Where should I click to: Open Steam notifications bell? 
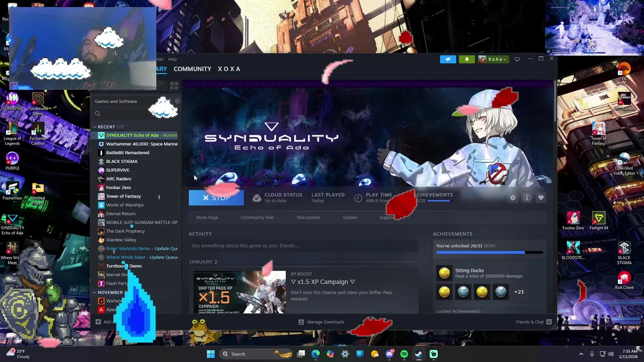(x=466, y=59)
